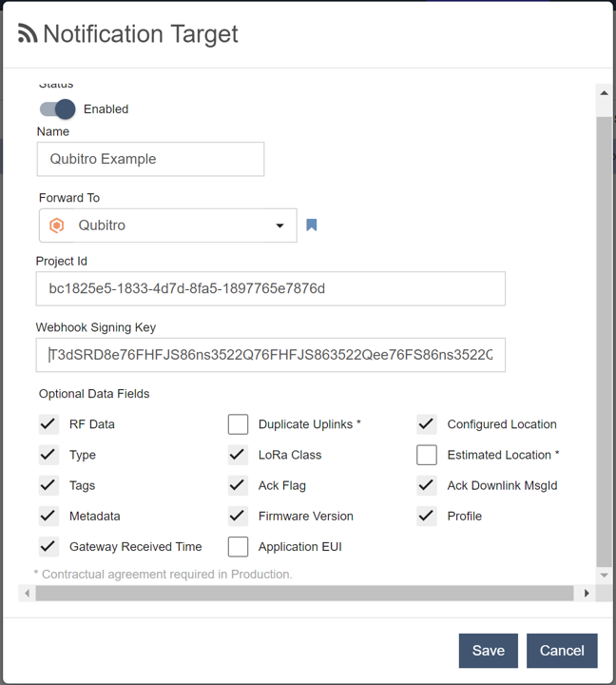The width and height of the screenshot is (616, 685).
Task: Click the Contractual agreement footnote text
Action: tap(163, 574)
